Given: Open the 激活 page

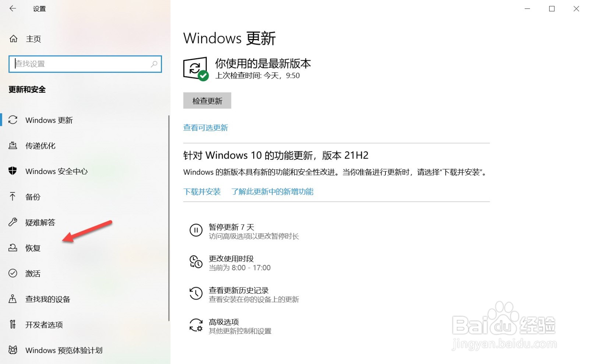Looking at the screenshot, I should [33, 273].
